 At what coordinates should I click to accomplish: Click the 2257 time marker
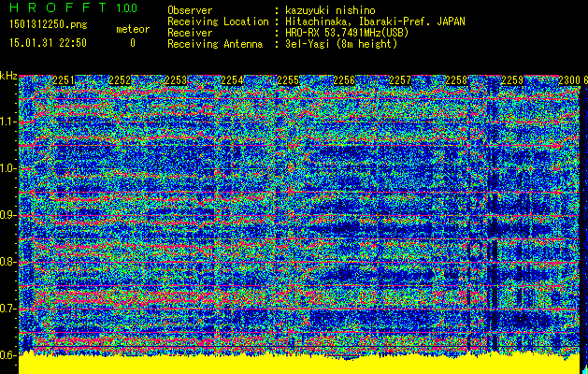pos(401,81)
